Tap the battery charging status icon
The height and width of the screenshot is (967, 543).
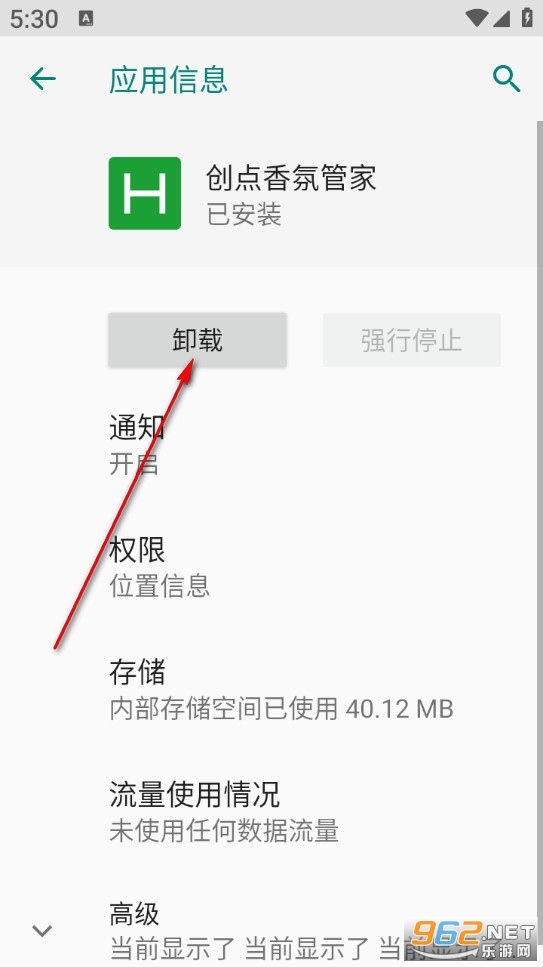coord(527,17)
